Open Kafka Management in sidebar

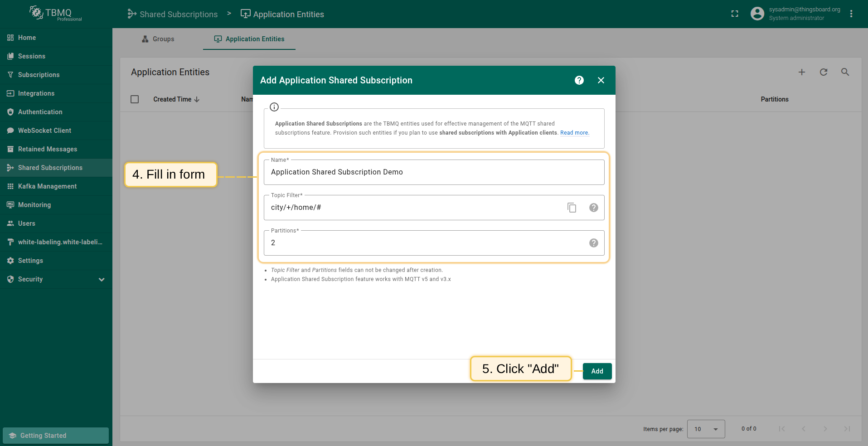tap(47, 186)
